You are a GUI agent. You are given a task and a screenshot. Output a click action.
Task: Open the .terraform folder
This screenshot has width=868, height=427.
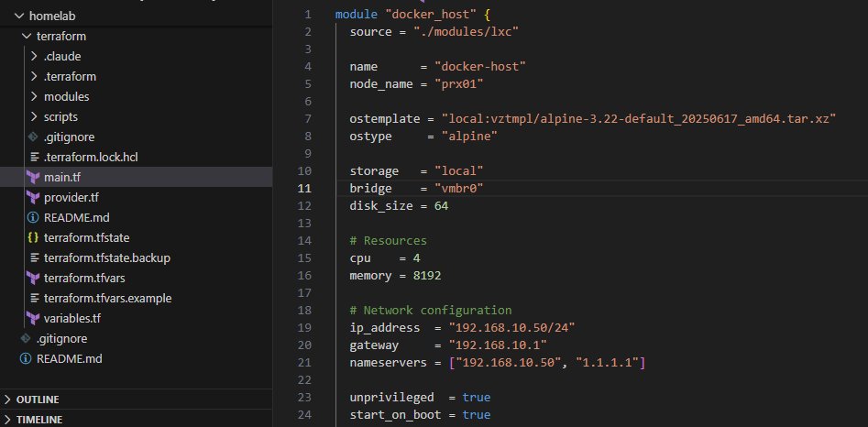coord(70,76)
